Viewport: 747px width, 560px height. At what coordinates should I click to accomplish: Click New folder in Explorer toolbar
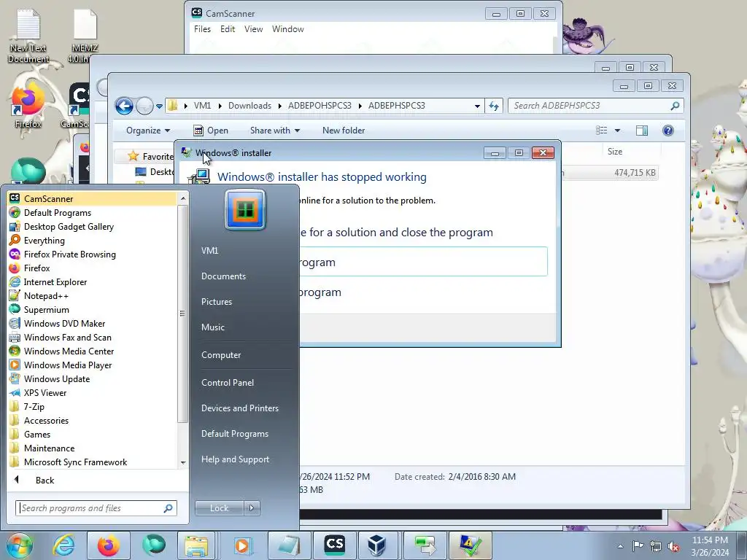344,131
